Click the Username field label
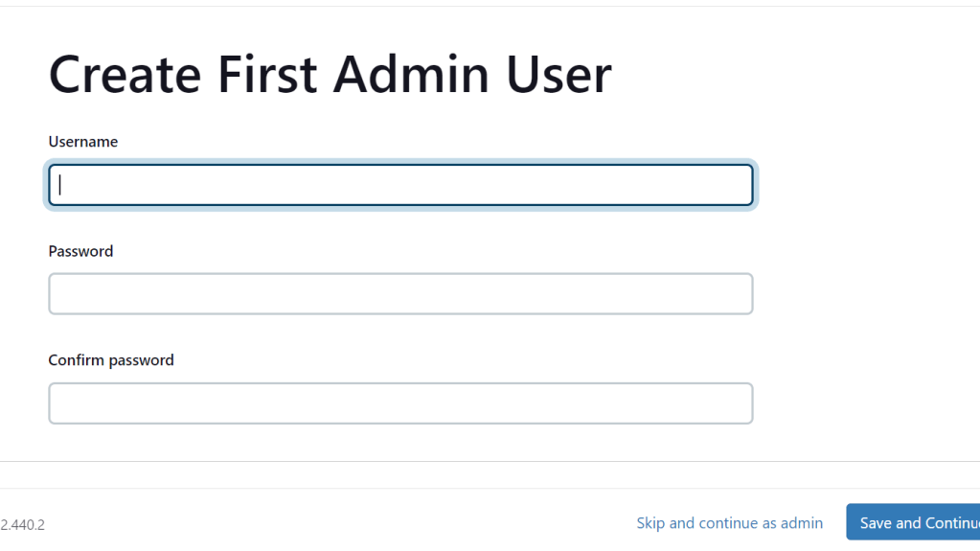This screenshot has height=551, width=980. [x=83, y=142]
